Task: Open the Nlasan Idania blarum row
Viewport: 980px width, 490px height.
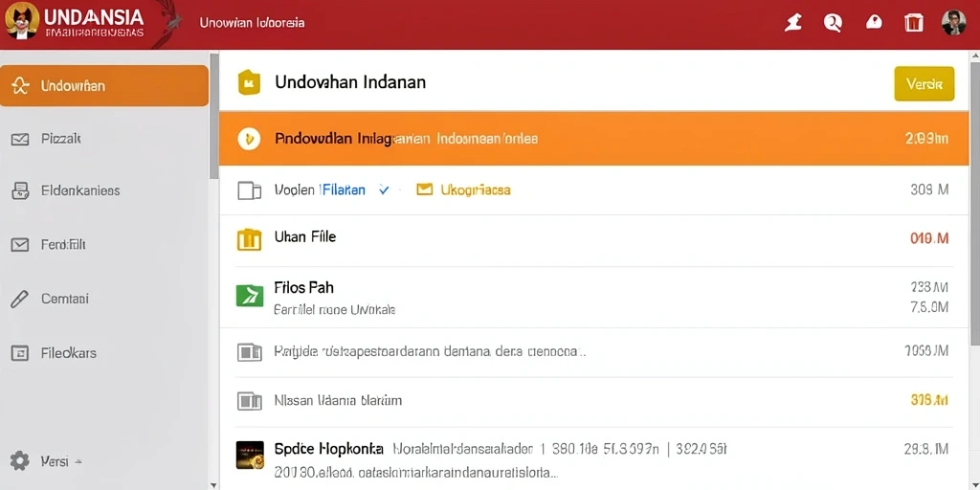Action: pyautogui.click(x=593, y=401)
